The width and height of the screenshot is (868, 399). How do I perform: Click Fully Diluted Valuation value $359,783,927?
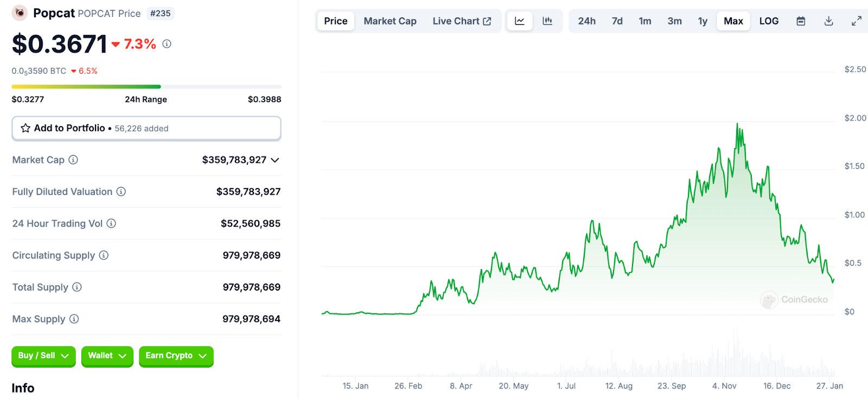(x=248, y=191)
